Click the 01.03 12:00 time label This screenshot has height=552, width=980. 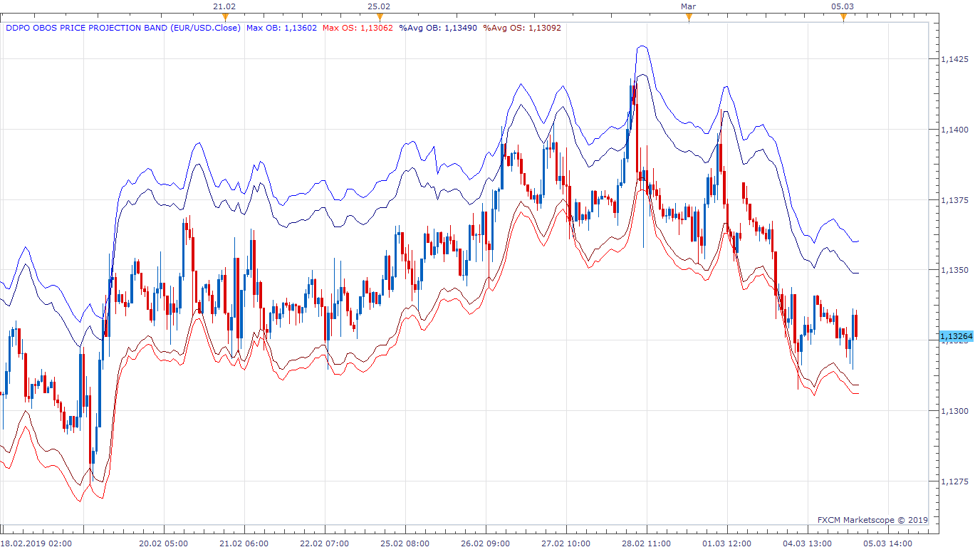726,543
